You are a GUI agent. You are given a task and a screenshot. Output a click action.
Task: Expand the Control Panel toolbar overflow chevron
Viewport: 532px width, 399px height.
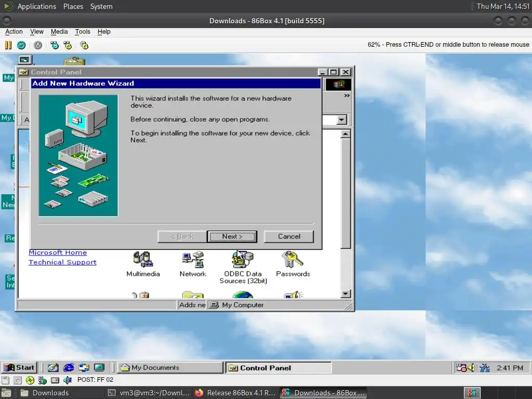point(347,96)
